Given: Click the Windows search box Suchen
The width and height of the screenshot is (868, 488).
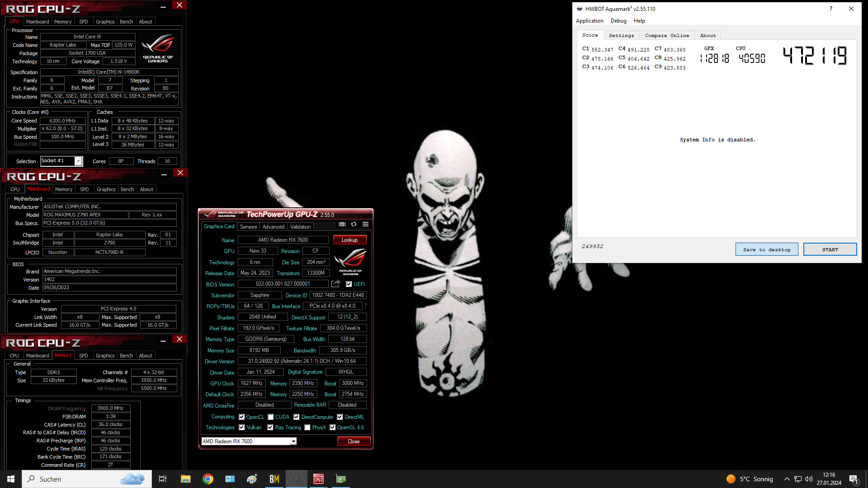Looking at the screenshot, I should [x=87, y=479].
